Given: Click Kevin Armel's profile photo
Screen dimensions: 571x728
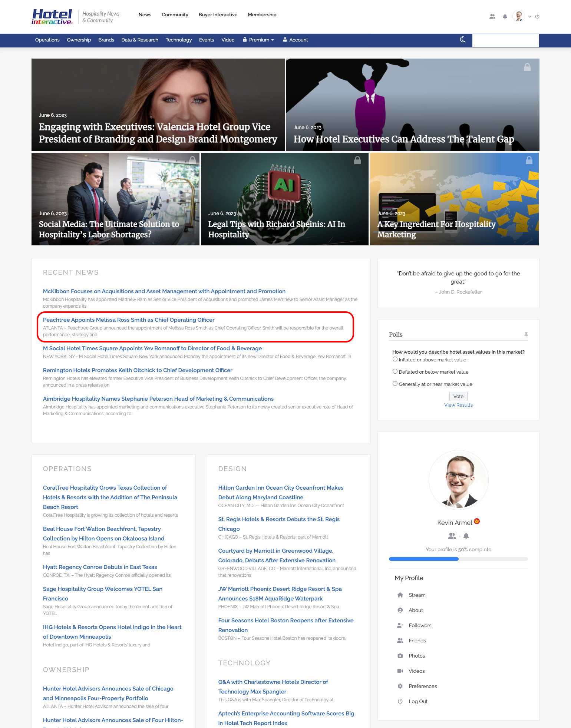Looking at the screenshot, I should [x=459, y=480].
